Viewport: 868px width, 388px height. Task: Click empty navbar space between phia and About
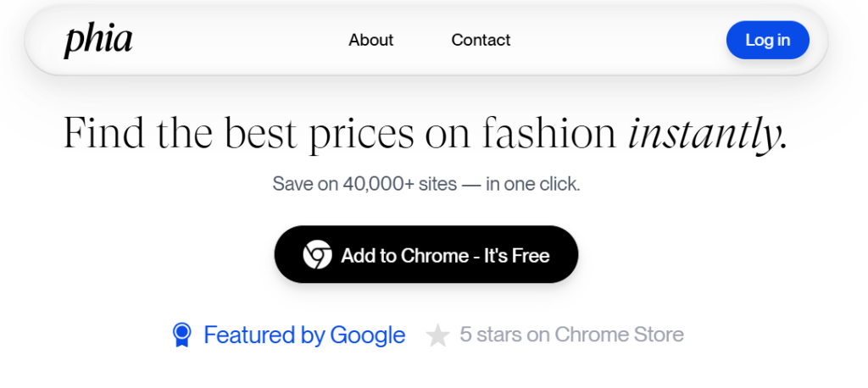tap(242, 40)
